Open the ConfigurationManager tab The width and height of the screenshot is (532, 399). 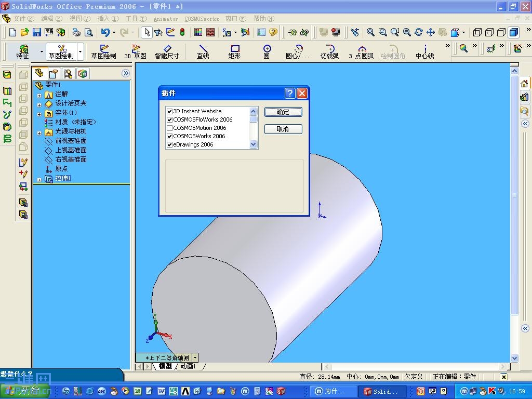[68, 73]
